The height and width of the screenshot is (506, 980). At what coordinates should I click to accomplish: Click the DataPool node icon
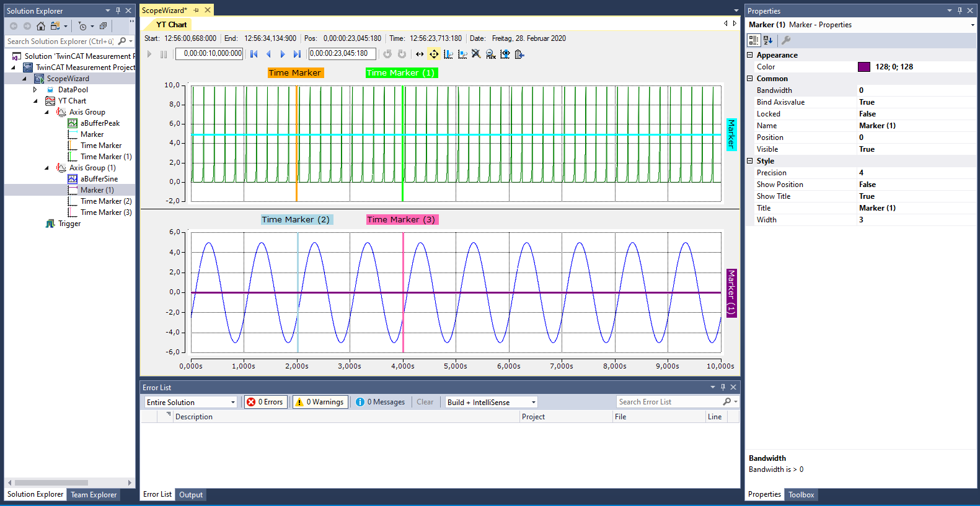pos(50,90)
